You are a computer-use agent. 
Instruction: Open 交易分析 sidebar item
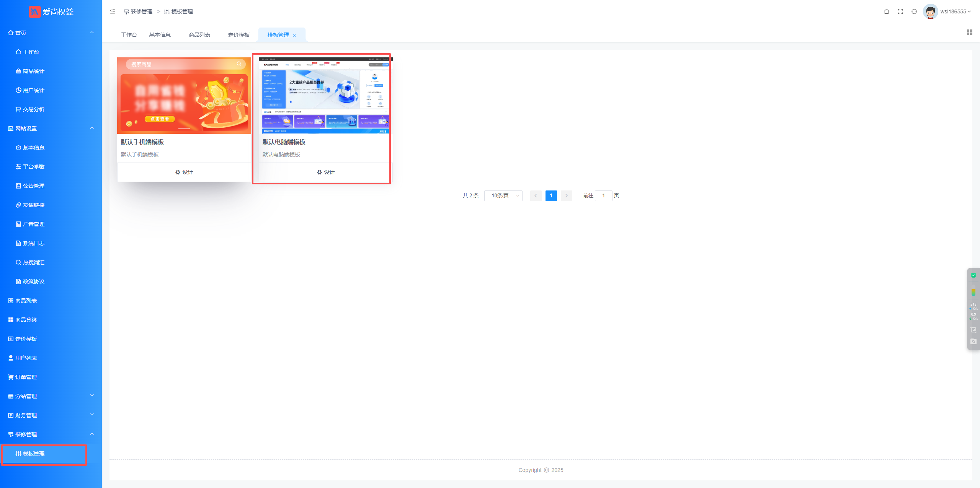pyautogui.click(x=33, y=109)
